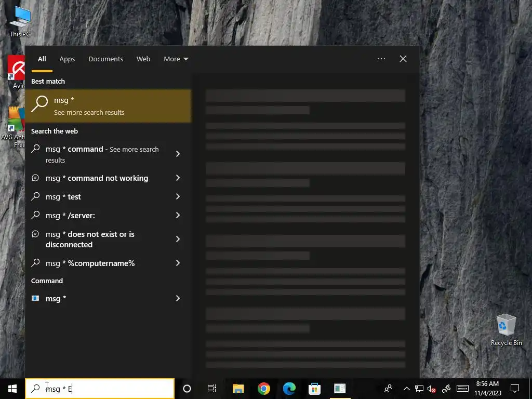
Task: Click the options ellipsis in search panel
Action: click(381, 59)
